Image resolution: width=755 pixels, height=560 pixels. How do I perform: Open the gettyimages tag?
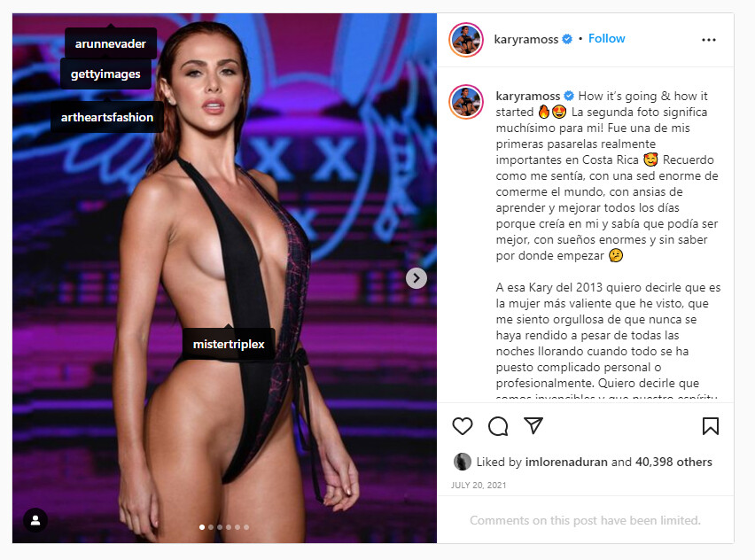pyautogui.click(x=105, y=74)
